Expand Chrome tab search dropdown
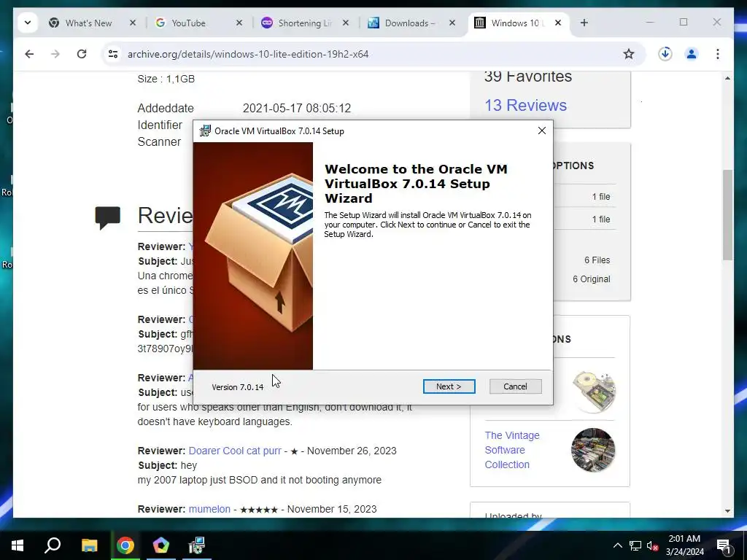 pyautogui.click(x=28, y=23)
